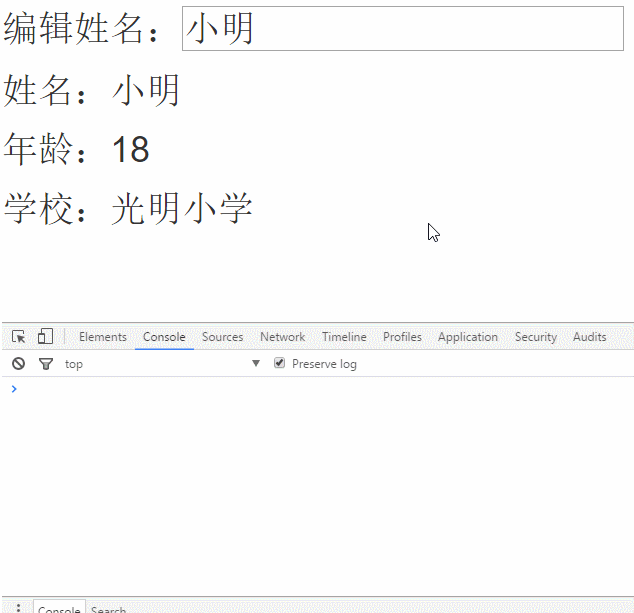Select the Security tab
Viewport: 634px width, 613px height.
tap(535, 337)
